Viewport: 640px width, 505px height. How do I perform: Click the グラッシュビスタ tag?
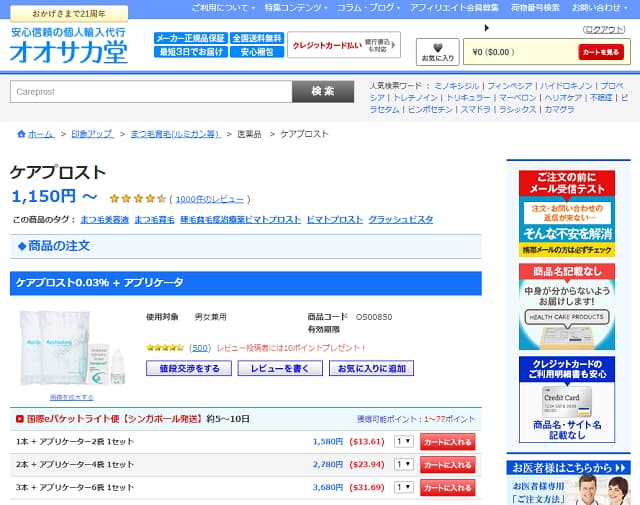pos(400,220)
